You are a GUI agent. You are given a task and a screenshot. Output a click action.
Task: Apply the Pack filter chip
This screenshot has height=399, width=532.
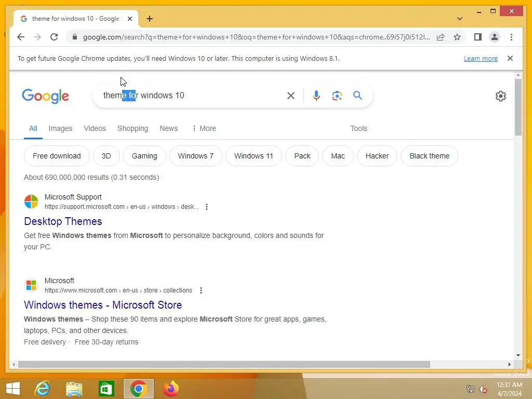pyautogui.click(x=302, y=156)
